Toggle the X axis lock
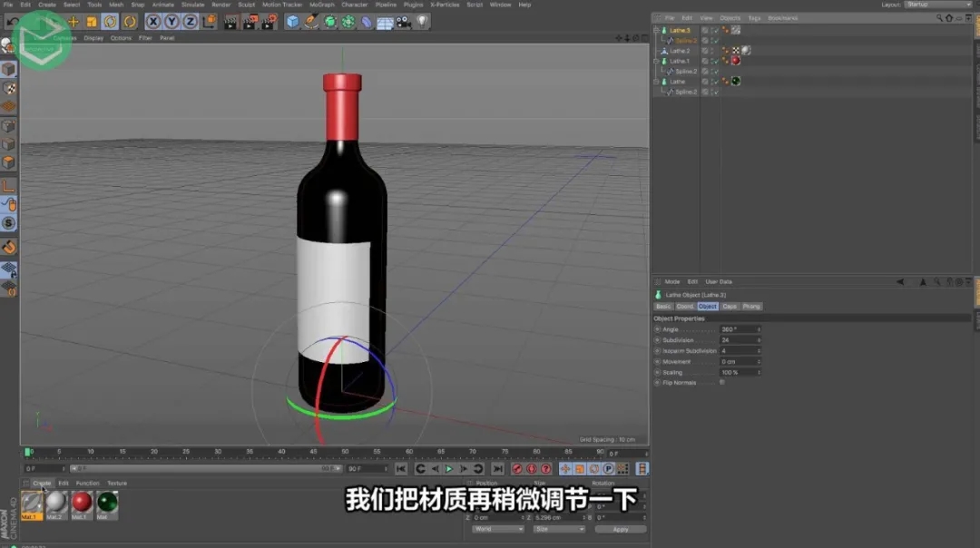The image size is (980, 548). [x=152, y=21]
